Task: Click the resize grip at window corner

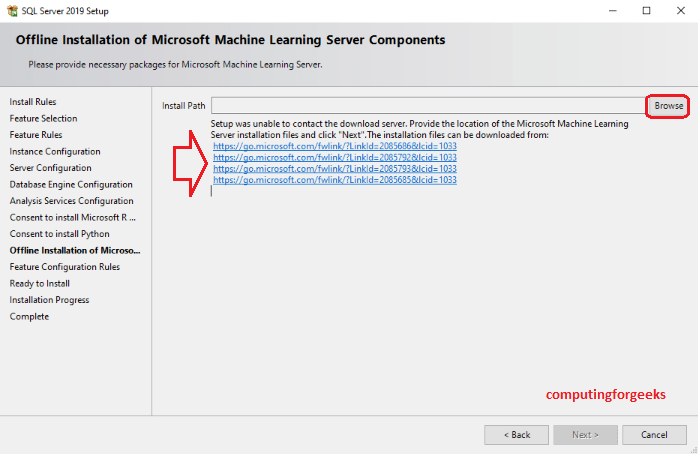Action: (x=694, y=450)
